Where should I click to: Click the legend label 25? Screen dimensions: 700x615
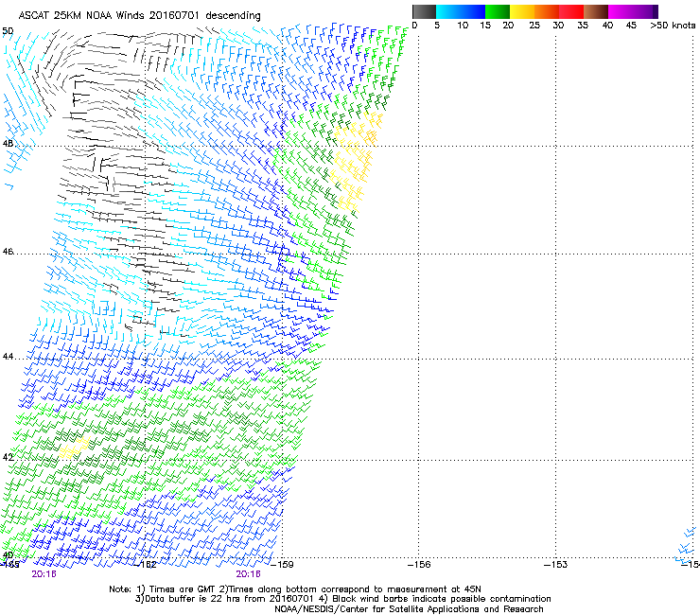click(534, 26)
